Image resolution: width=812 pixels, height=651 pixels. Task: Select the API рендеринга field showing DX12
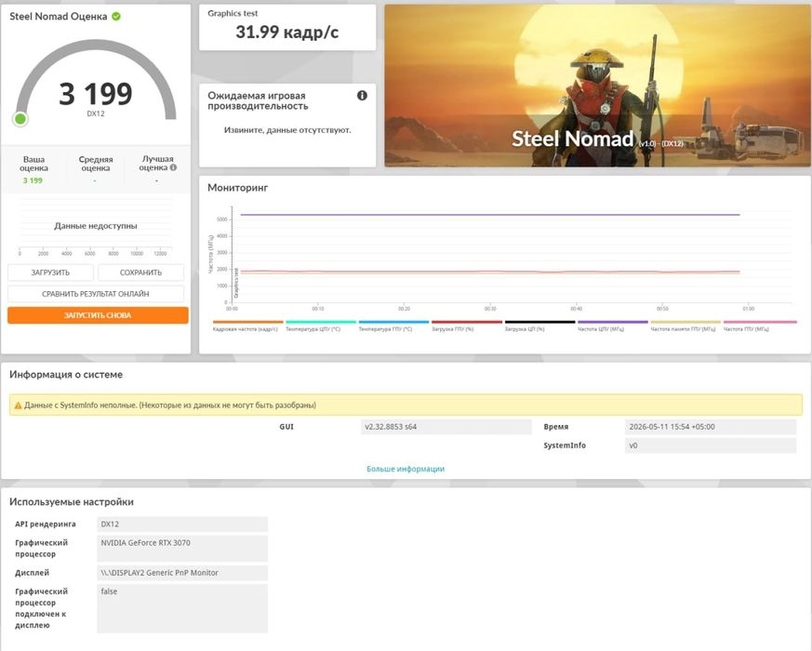182,525
